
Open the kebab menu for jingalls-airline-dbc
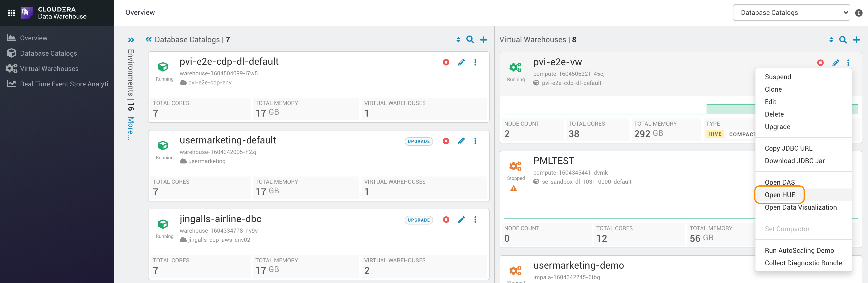(475, 220)
